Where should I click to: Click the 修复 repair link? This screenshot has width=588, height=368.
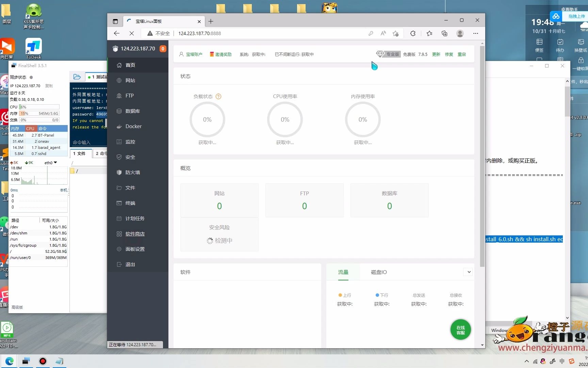[449, 54]
